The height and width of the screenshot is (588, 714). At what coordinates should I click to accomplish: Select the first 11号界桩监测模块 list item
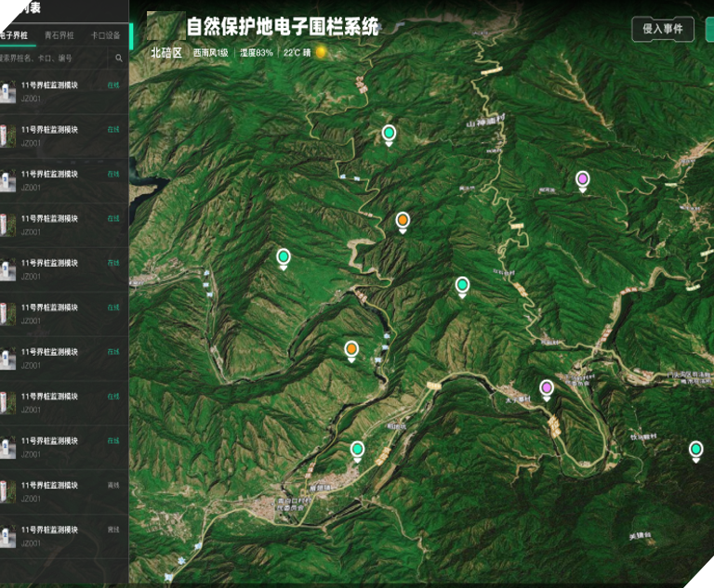pos(64,91)
